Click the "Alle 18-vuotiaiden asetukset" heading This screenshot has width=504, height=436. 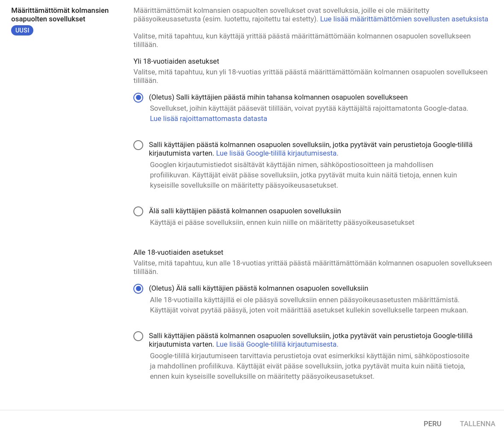click(x=178, y=252)
